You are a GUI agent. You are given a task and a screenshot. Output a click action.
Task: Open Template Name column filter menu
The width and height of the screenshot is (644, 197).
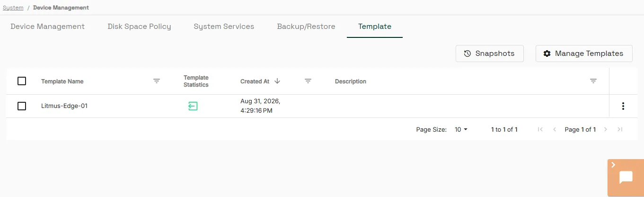tap(157, 81)
